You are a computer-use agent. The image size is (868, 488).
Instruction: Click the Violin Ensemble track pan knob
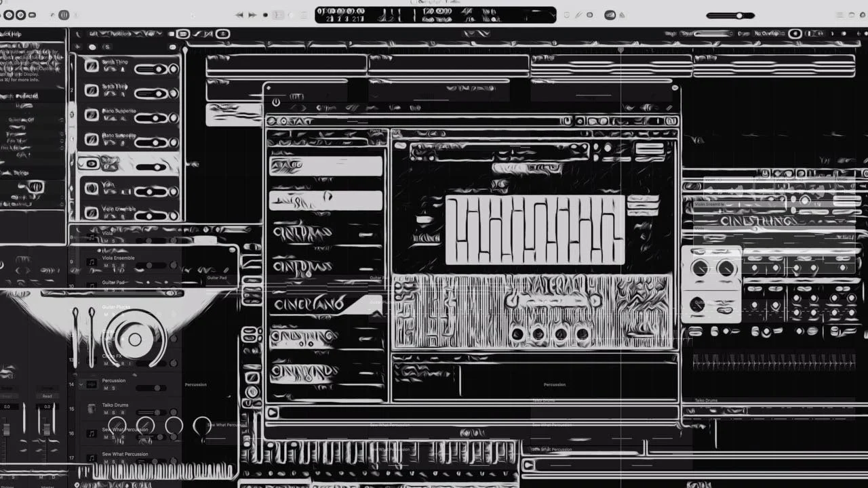click(x=174, y=216)
